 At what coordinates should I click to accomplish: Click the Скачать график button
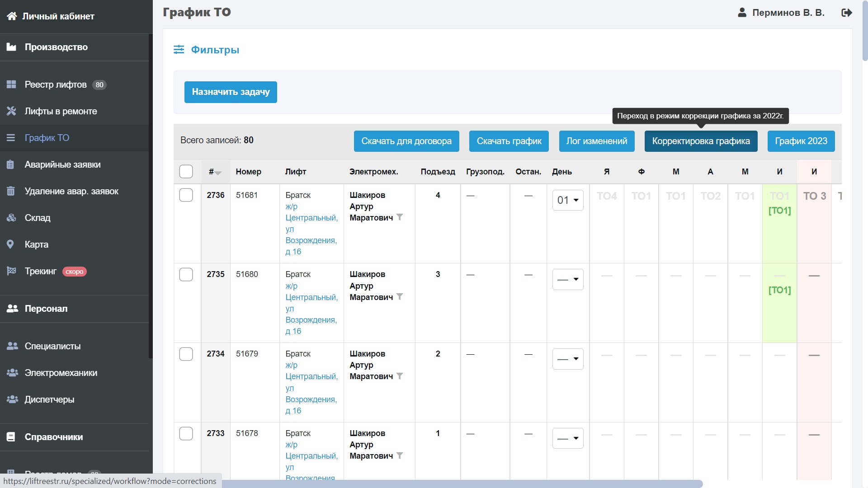509,141
